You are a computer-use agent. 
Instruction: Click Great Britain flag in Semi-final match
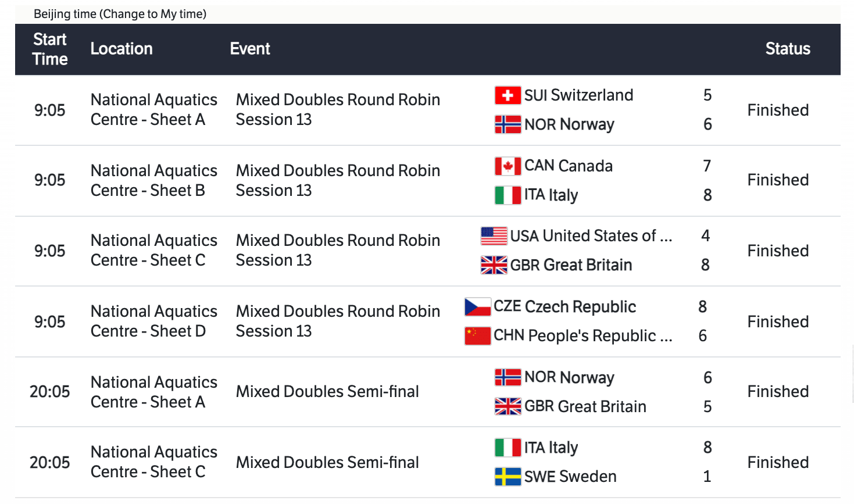(x=507, y=407)
